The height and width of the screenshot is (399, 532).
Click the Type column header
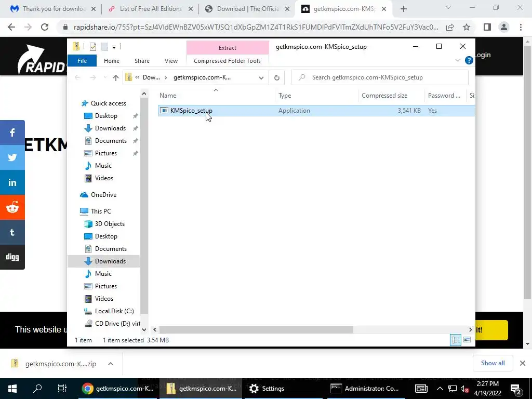click(316, 96)
